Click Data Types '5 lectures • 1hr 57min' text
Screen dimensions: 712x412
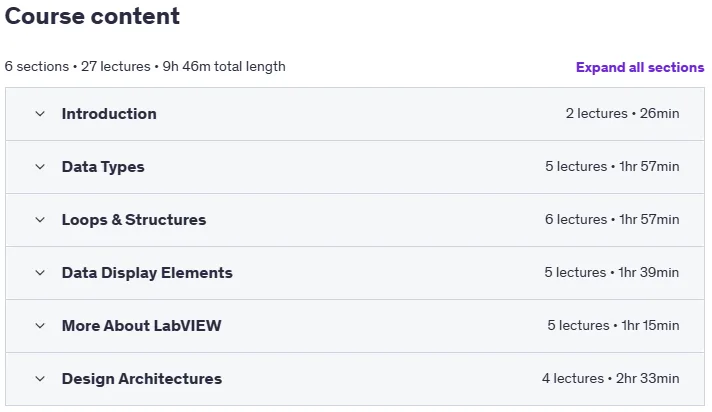pos(612,167)
